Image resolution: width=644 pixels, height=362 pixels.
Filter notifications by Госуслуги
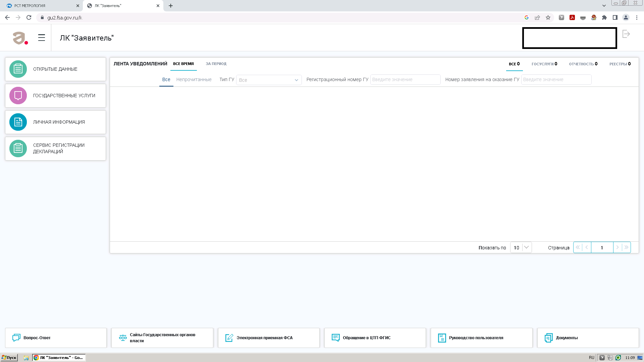pos(544,64)
